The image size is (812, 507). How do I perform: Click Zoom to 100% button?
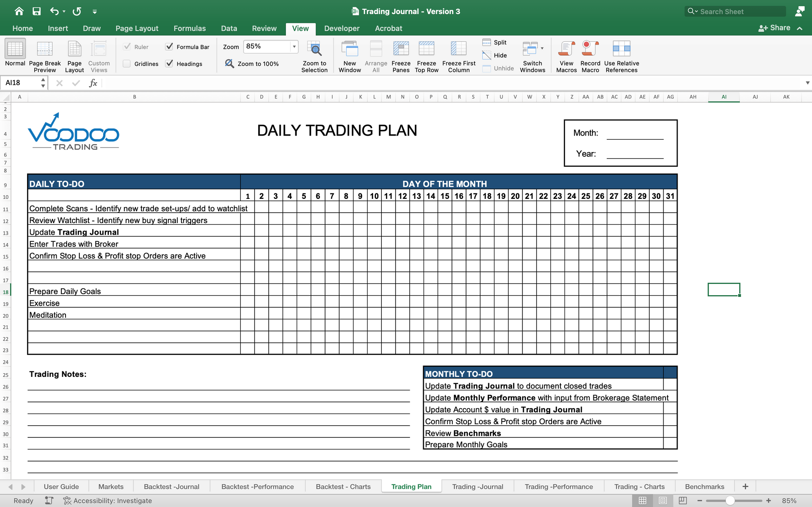pos(252,64)
